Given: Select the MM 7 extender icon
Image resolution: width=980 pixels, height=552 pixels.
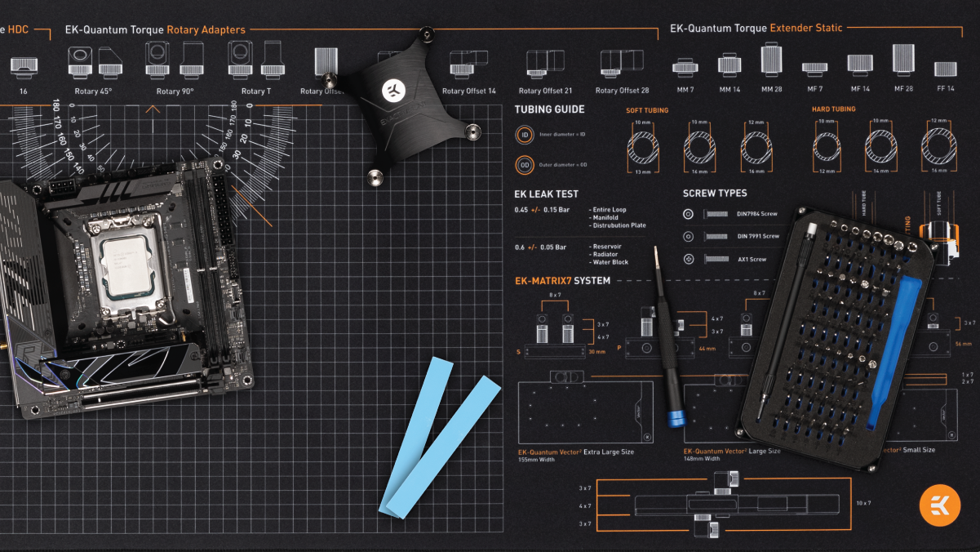Looking at the screenshot, I should point(685,68).
